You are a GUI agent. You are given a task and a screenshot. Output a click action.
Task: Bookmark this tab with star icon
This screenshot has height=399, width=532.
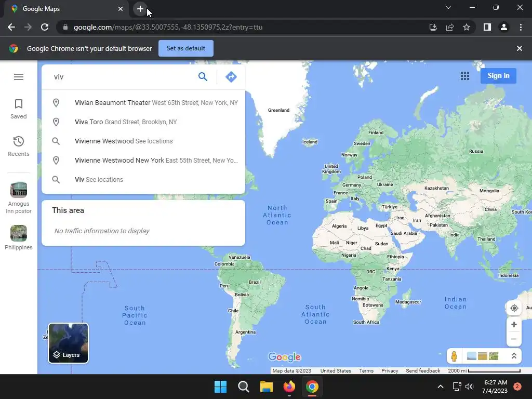pyautogui.click(x=467, y=27)
